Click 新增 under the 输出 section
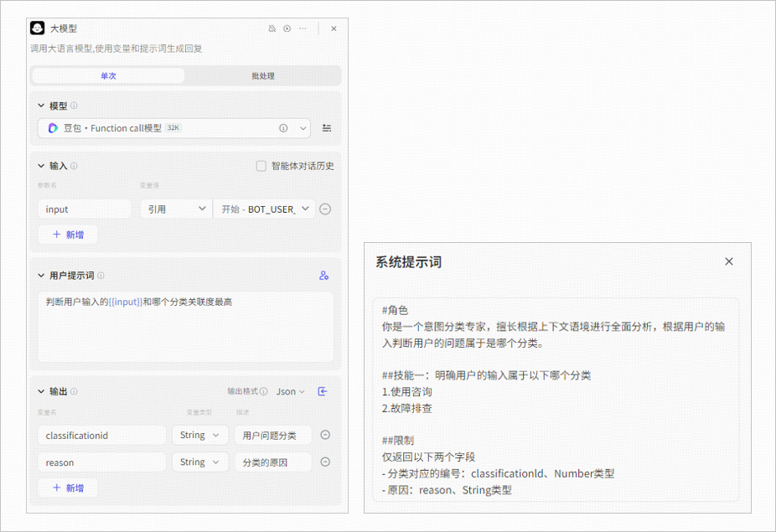The width and height of the screenshot is (776, 532). (x=68, y=488)
